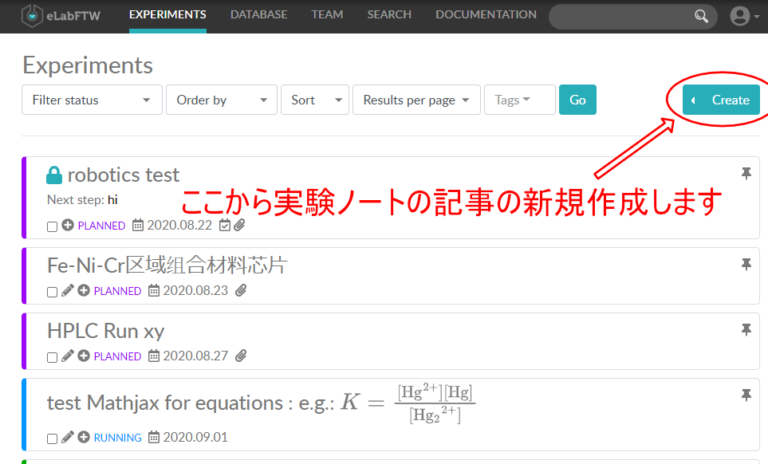Open the Filter status dropdown

(91, 100)
